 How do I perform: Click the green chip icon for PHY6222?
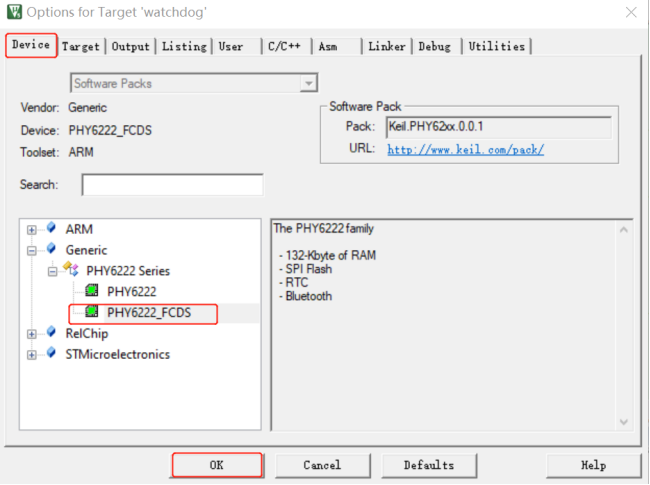click(x=92, y=290)
